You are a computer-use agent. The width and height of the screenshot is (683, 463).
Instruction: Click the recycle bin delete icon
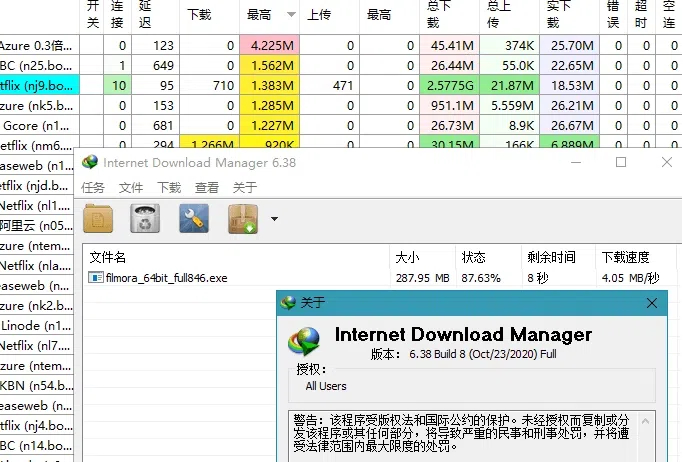click(145, 219)
